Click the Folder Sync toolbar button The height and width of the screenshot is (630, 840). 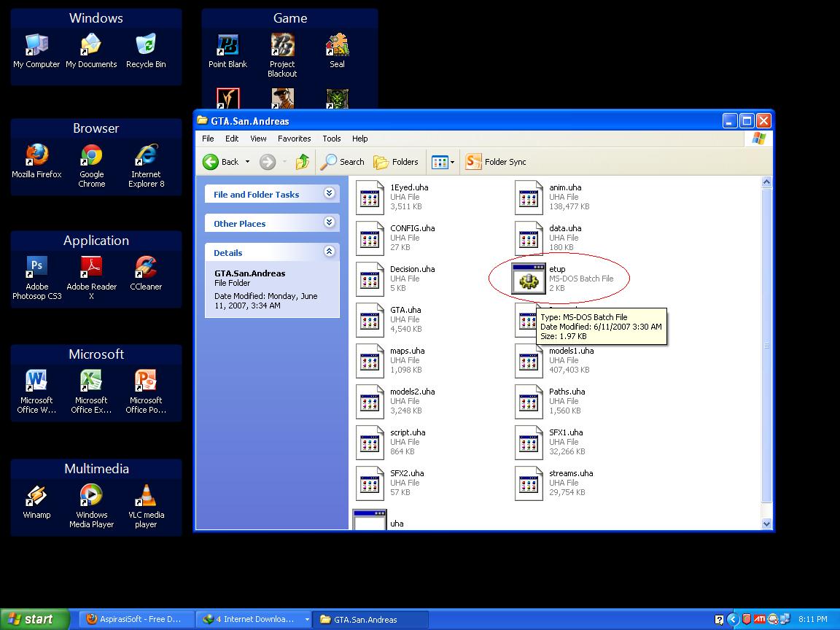click(x=496, y=162)
